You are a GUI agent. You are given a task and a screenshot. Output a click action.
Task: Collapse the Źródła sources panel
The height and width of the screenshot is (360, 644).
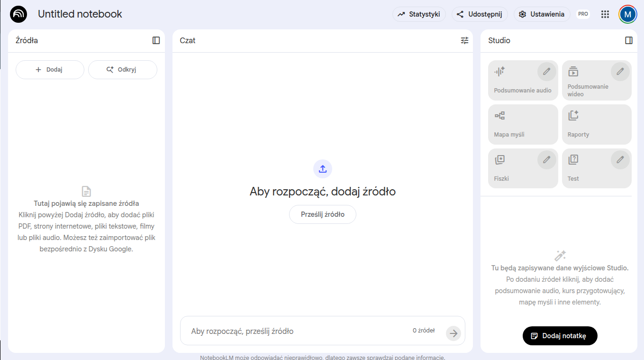[x=156, y=40]
